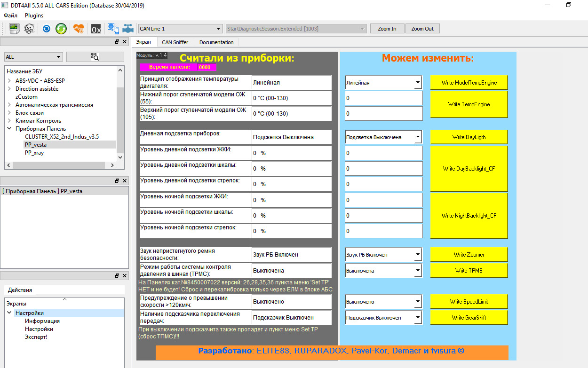Click the orange heart pulse icon
Screen dimensions: 588x368
click(79, 29)
